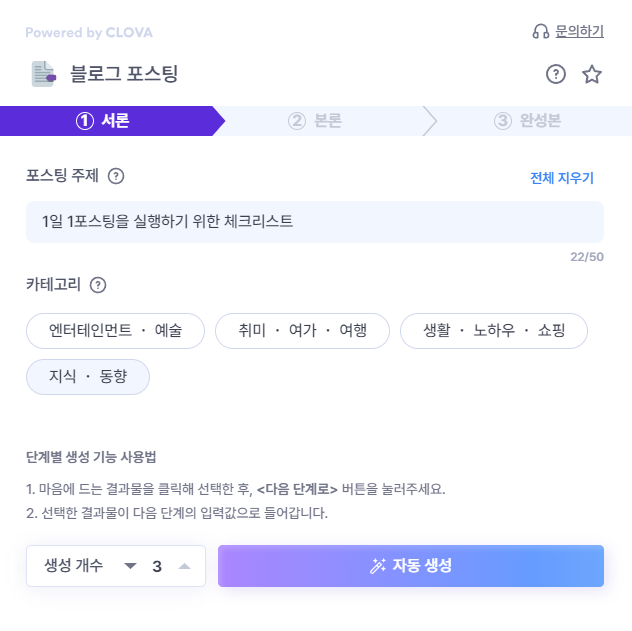Choose the 생활 · 노하우 · 쇼핑 category
The height and width of the screenshot is (631, 632).
coord(494,331)
